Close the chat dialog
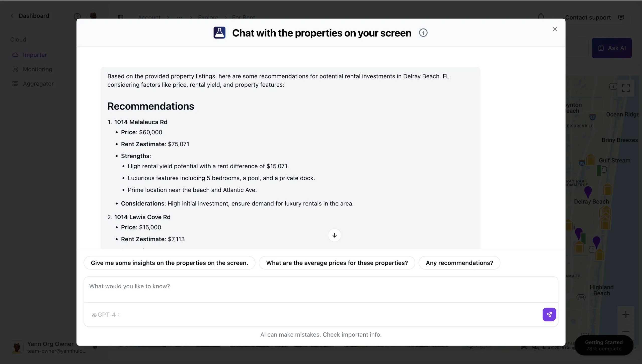The image size is (642, 364). (x=555, y=29)
